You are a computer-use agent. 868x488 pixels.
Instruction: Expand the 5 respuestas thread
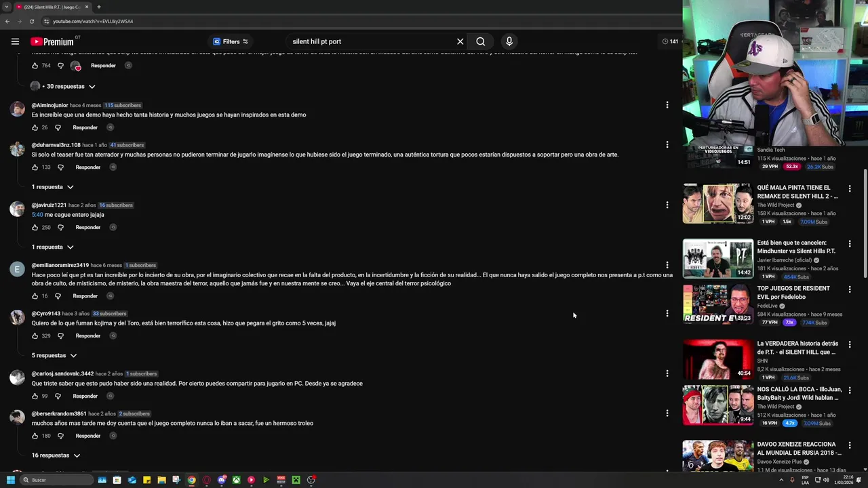[x=54, y=356]
